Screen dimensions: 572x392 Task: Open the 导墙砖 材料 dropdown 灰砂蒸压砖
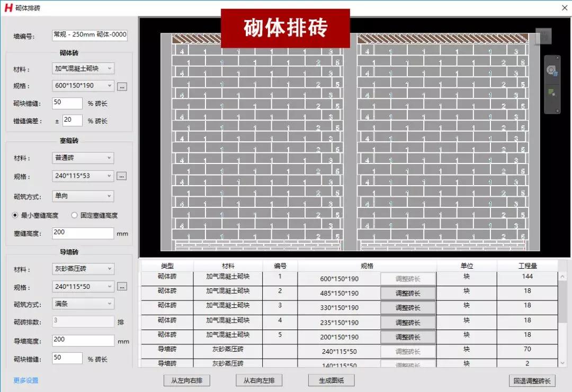click(83, 269)
